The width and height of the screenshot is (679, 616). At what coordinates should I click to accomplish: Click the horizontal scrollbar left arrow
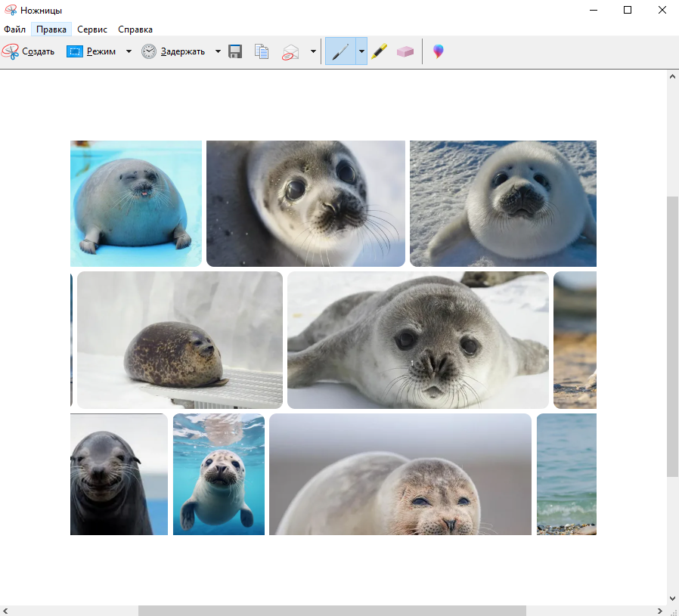pyautogui.click(x=5, y=611)
